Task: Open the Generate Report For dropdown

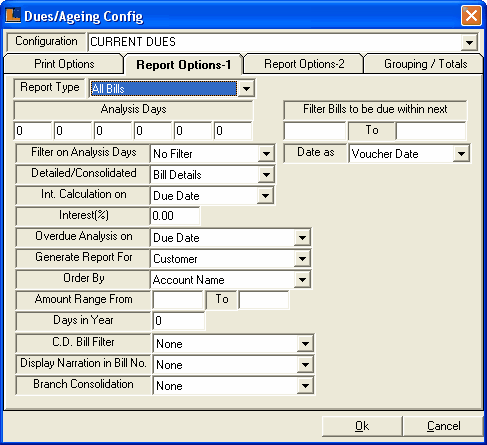Action: pyautogui.click(x=302, y=259)
